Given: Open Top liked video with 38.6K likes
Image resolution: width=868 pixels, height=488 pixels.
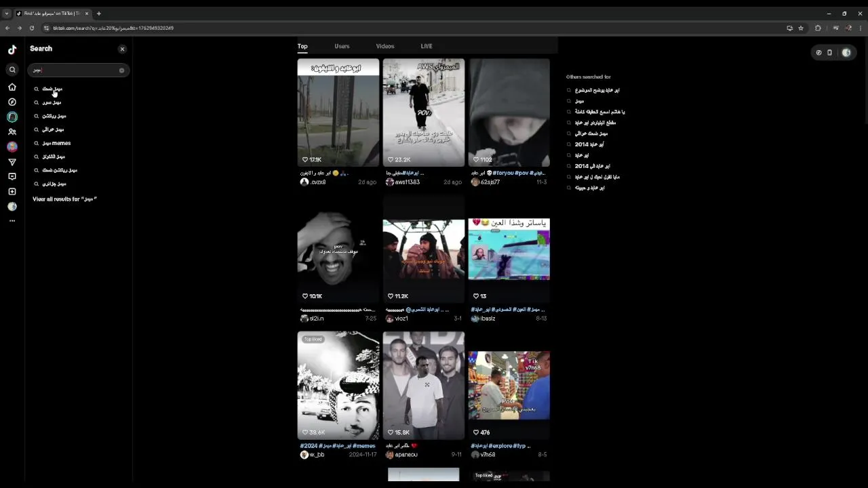Looking at the screenshot, I should (338, 385).
